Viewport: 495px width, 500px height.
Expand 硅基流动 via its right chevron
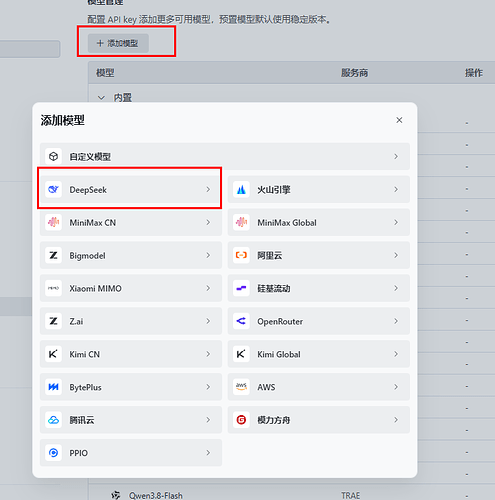click(x=396, y=288)
